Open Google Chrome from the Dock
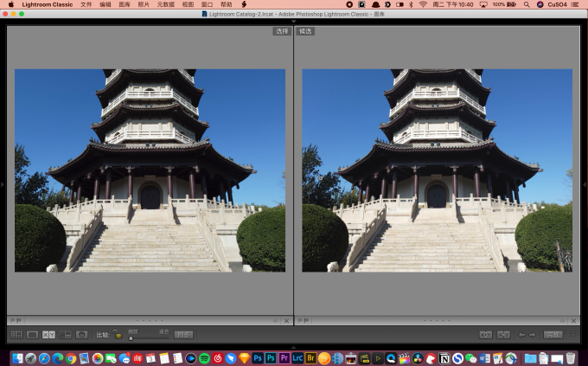Image resolution: width=588 pixels, height=366 pixels. [71, 358]
